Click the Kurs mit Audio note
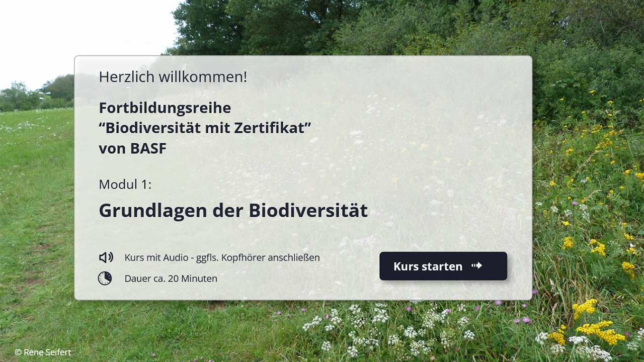 click(x=222, y=257)
